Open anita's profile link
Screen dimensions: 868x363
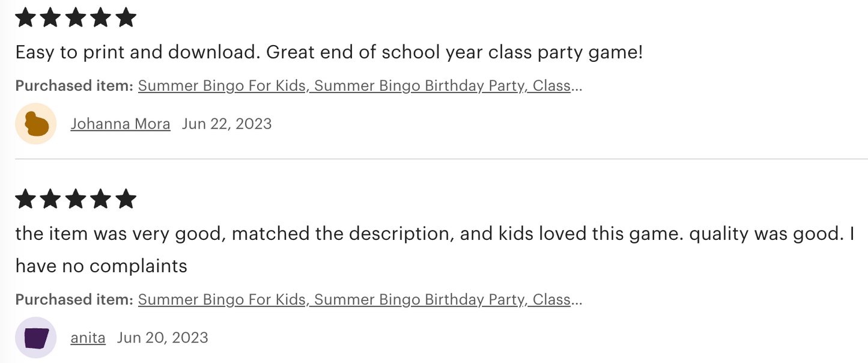(x=88, y=338)
